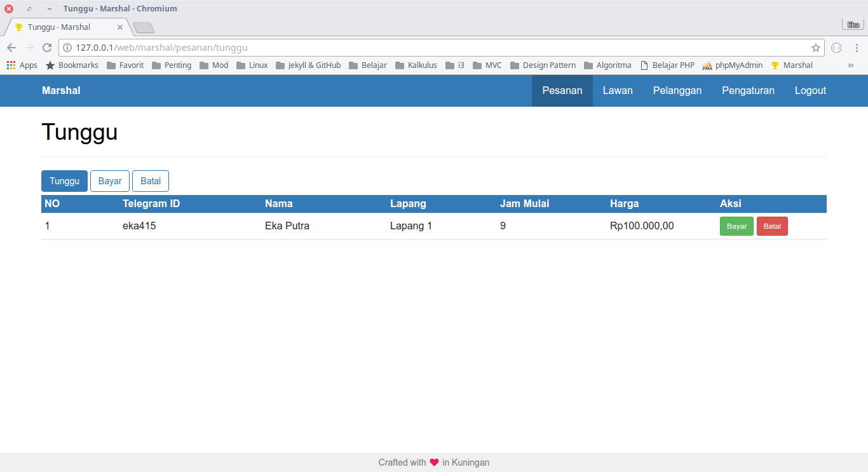Viewport: 868px width, 472px height.
Task: Bookmark this page with the star icon
Action: coord(816,48)
